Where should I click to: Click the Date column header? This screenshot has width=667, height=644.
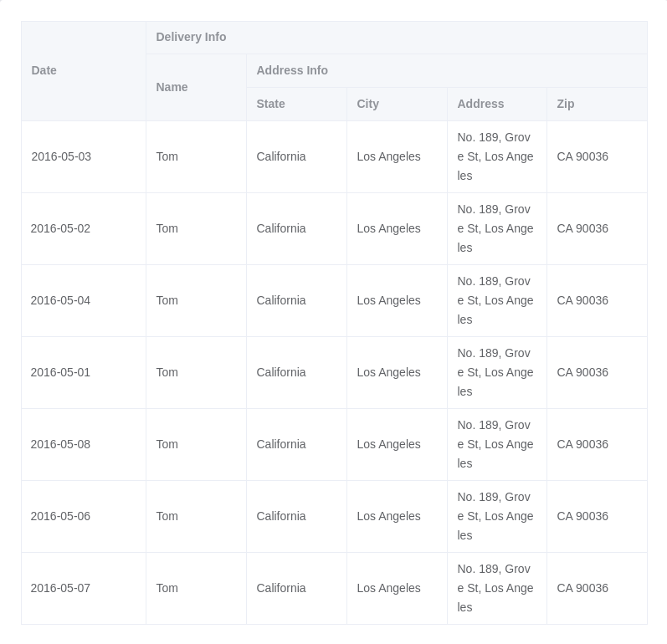(x=84, y=70)
